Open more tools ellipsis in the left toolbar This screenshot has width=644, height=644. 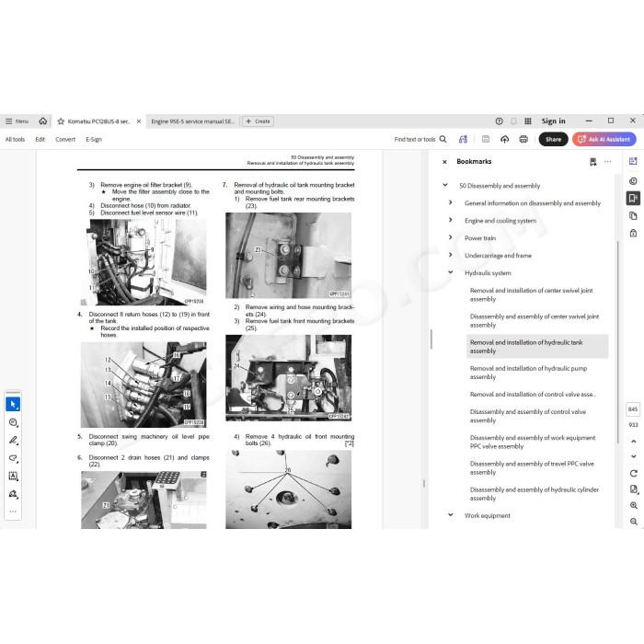point(13,512)
